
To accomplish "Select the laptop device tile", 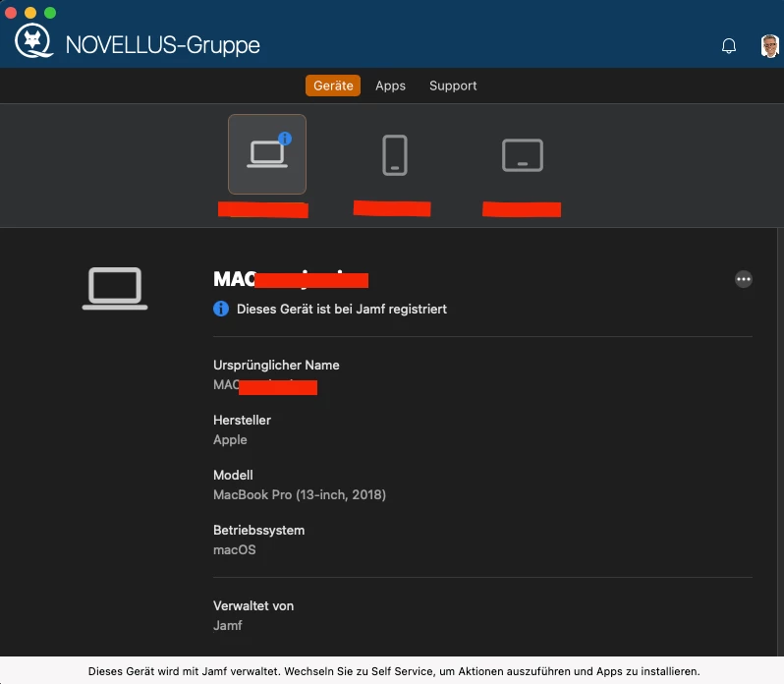I will coord(267,154).
